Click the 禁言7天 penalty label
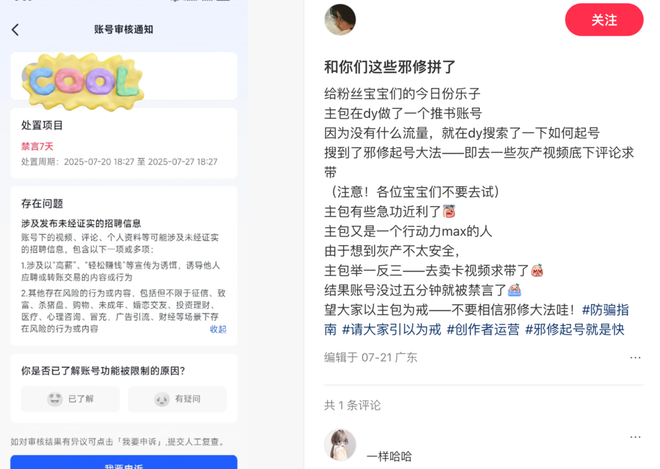 coord(37,147)
